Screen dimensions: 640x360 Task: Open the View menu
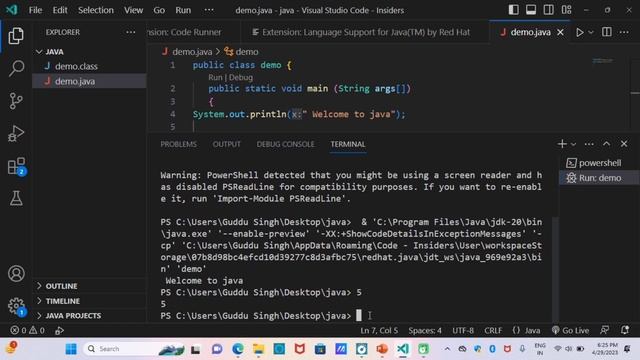tap(133, 10)
